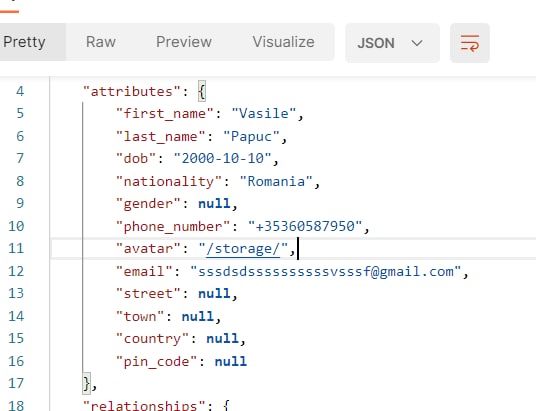Click the "last_name" key
536x411 pixels.
pos(161,136)
